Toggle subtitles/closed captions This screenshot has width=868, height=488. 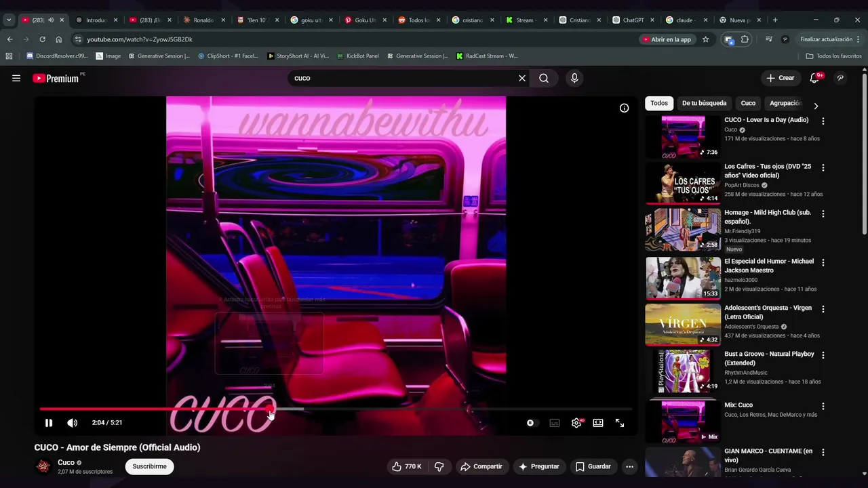tap(555, 423)
